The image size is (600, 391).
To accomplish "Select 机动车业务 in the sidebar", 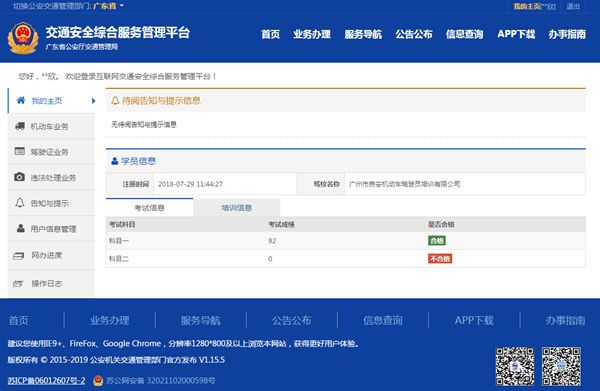I will point(51,126).
